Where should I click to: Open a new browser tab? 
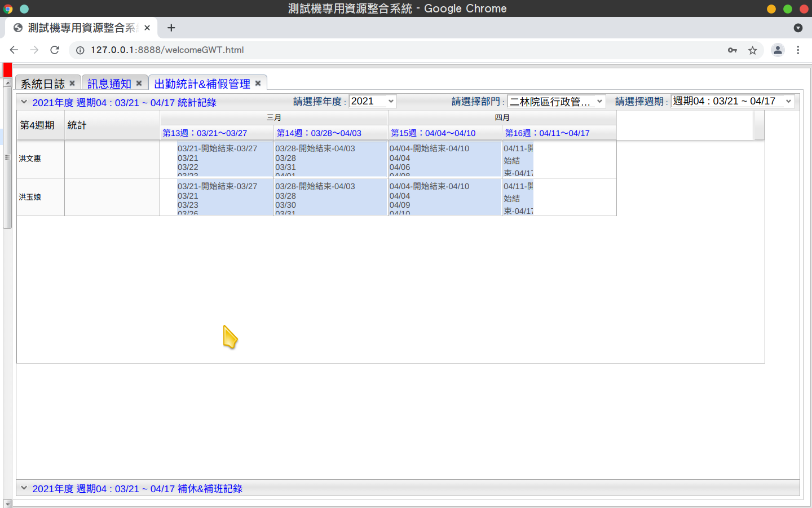tap(171, 28)
